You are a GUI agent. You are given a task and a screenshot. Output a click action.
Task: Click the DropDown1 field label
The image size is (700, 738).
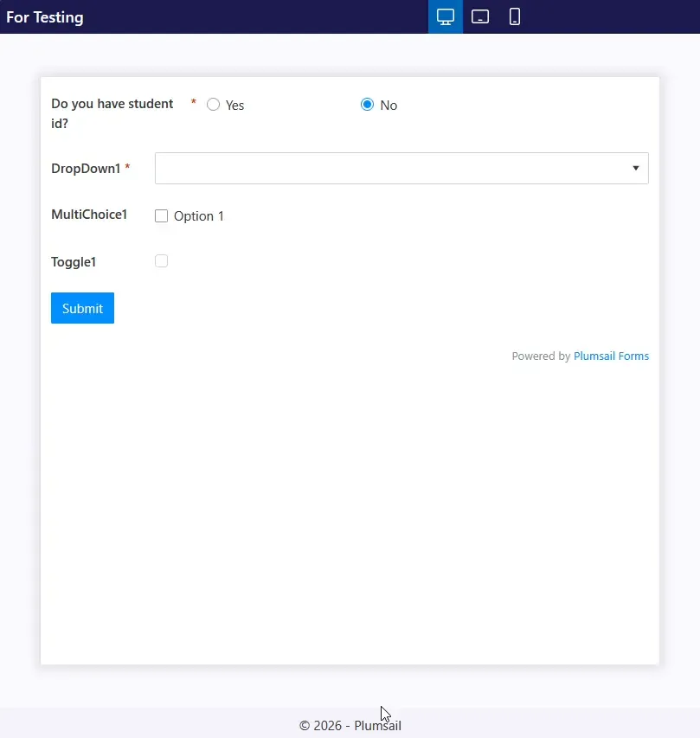pos(86,169)
